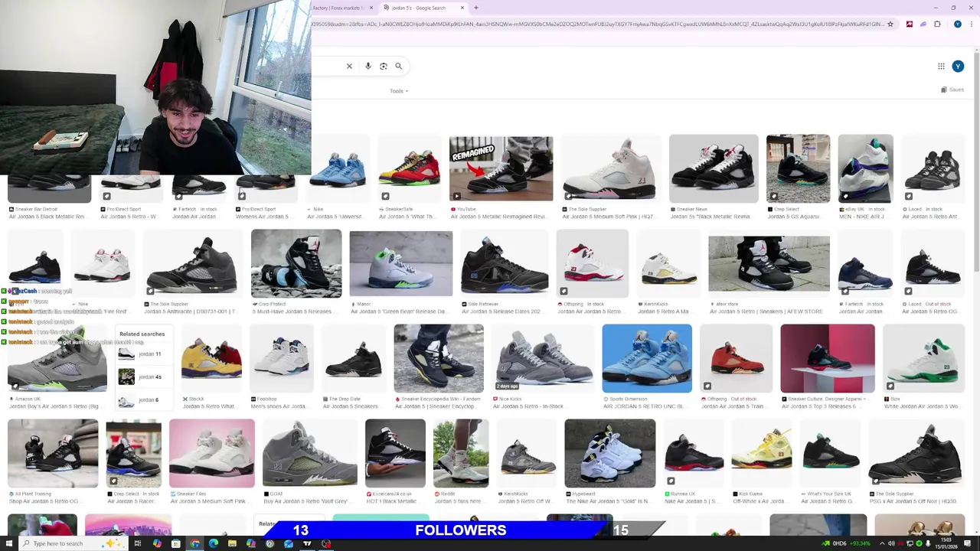
Task: Open the PSG x Air Jordan 5 Off Noir image
Action: point(916,453)
